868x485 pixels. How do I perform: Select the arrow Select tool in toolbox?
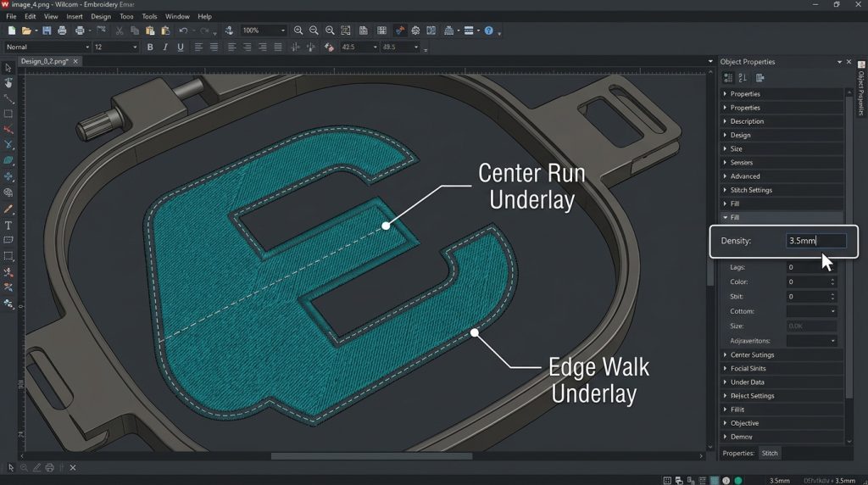(8, 68)
